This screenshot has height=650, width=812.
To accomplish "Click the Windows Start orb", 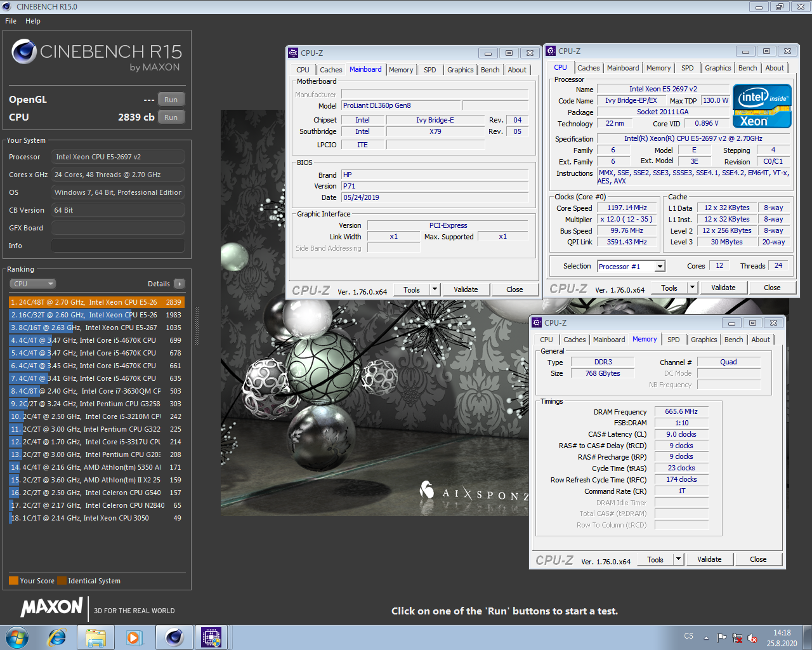I will 17,637.
